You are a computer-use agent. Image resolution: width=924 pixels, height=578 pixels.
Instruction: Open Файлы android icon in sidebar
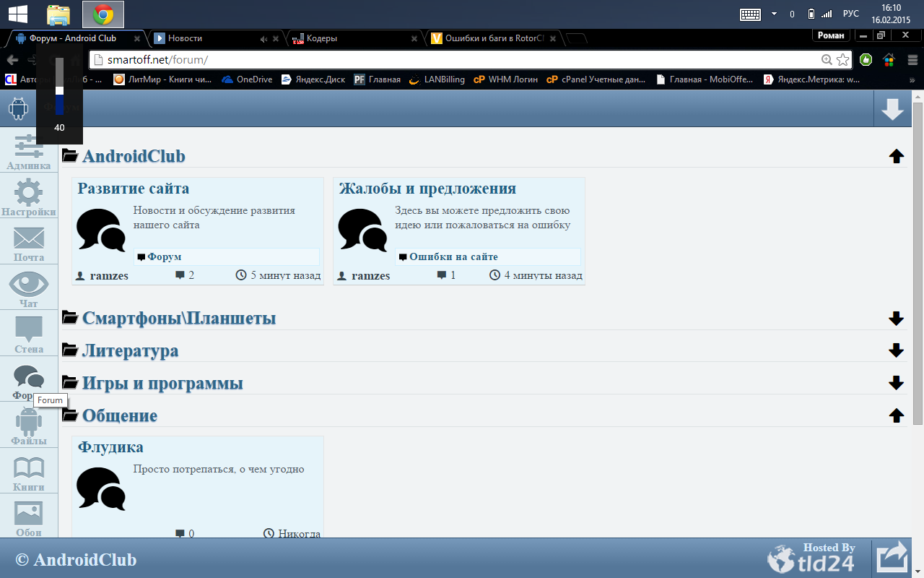29,425
